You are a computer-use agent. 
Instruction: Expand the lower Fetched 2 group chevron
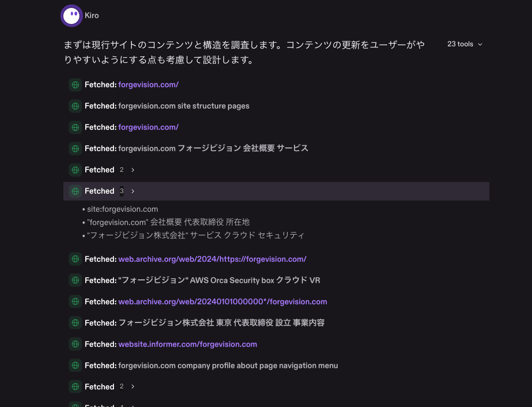pyautogui.click(x=133, y=386)
